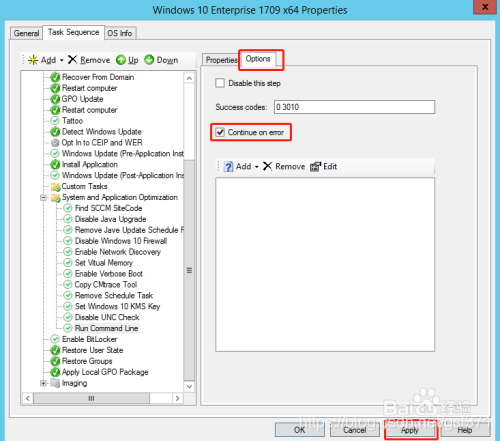
Task: Select the Windows Update (Post-Application) step
Action: [x=123, y=175]
